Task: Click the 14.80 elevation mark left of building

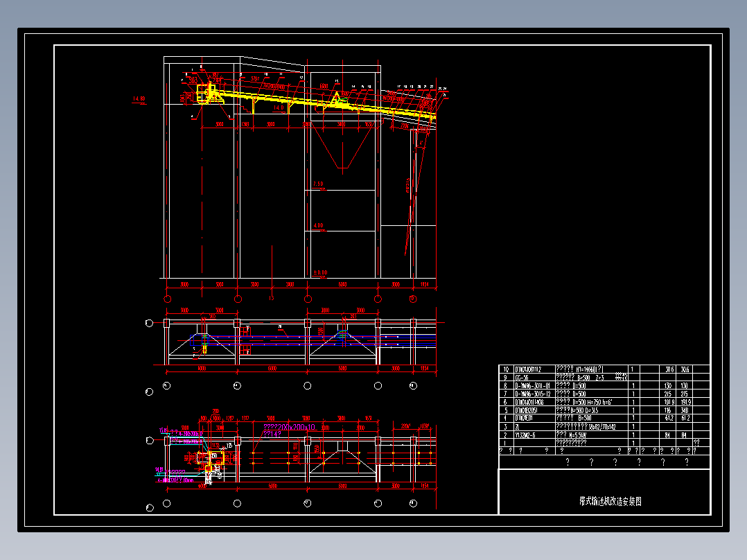Action: (x=139, y=98)
